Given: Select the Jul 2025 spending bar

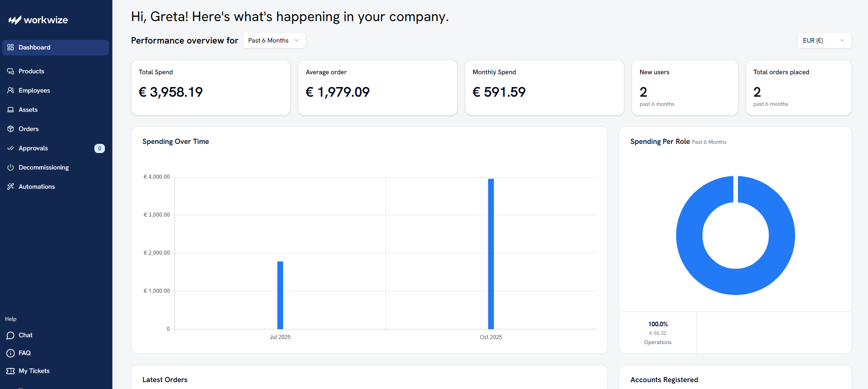Looking at the screenshot, I should 280,295.
